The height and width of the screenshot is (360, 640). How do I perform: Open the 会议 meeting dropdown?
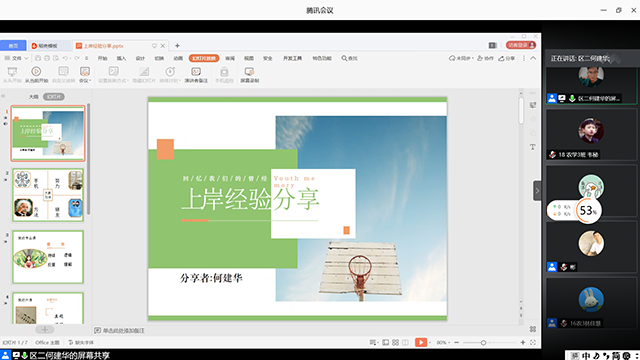85,75
